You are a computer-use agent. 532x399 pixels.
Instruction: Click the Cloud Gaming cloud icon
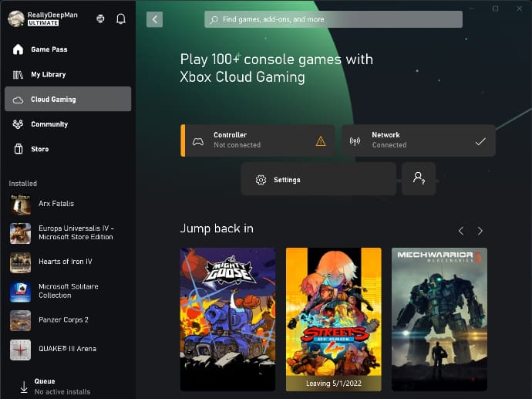tap(18, 100)
